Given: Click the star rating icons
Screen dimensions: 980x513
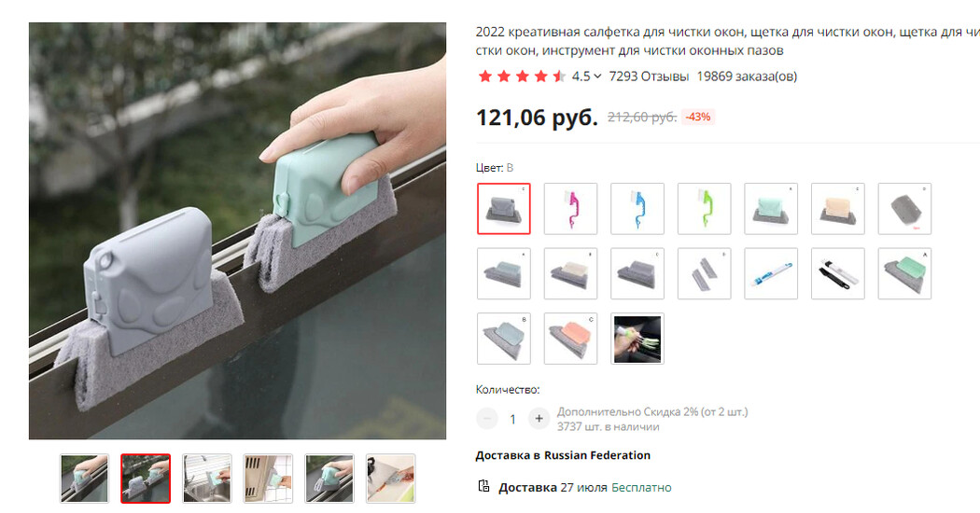Looking at the screenshot, I should [522, 76].
